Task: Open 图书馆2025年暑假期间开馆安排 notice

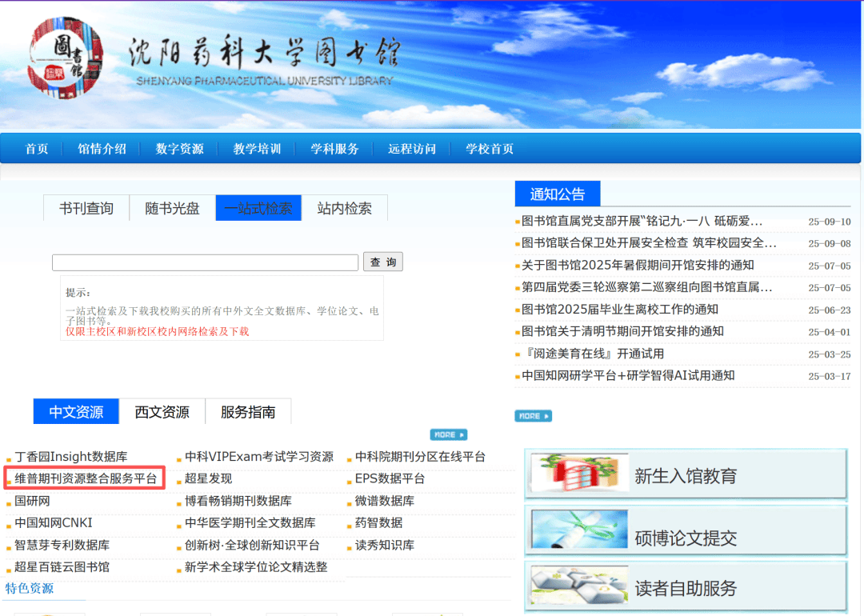Action: 638,266
